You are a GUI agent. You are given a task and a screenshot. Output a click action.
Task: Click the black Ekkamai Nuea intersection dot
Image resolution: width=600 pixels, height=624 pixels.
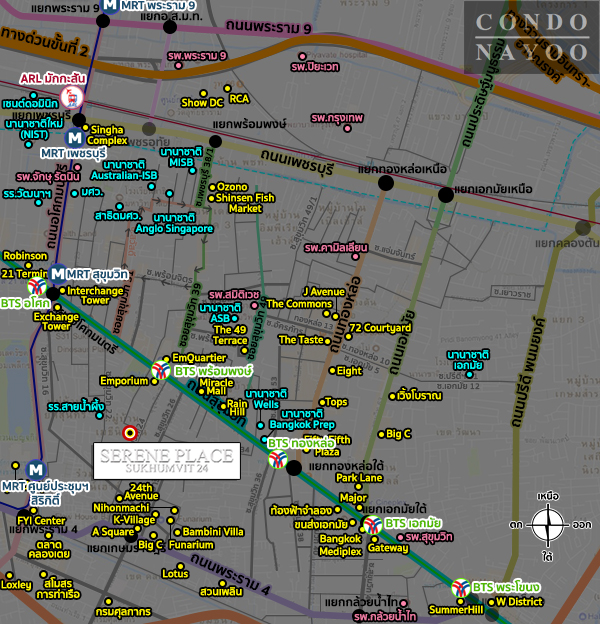[x=446, y=195]
